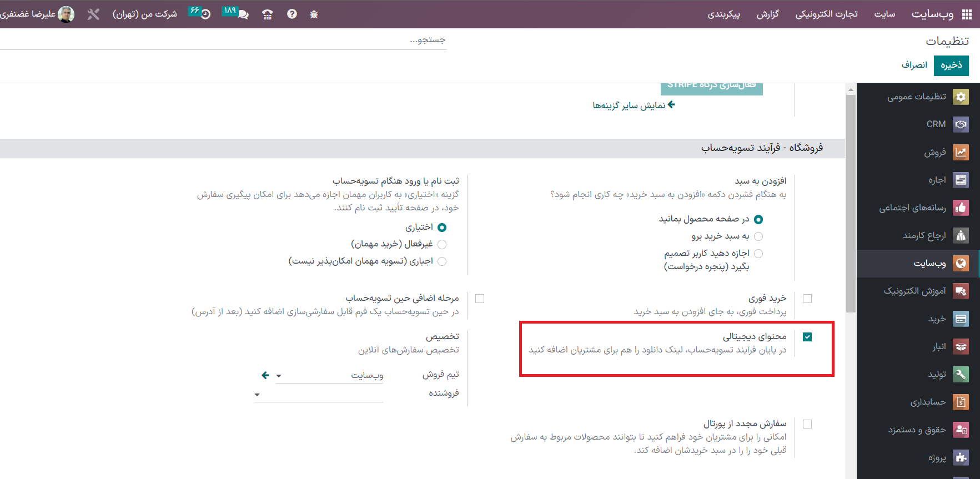Image resolution: width=980 pixels, height=479 pixels.
Task: Select the وب‌سایت globe icon in sidebar
Action: pyautogui.click(x=961, y=263)
